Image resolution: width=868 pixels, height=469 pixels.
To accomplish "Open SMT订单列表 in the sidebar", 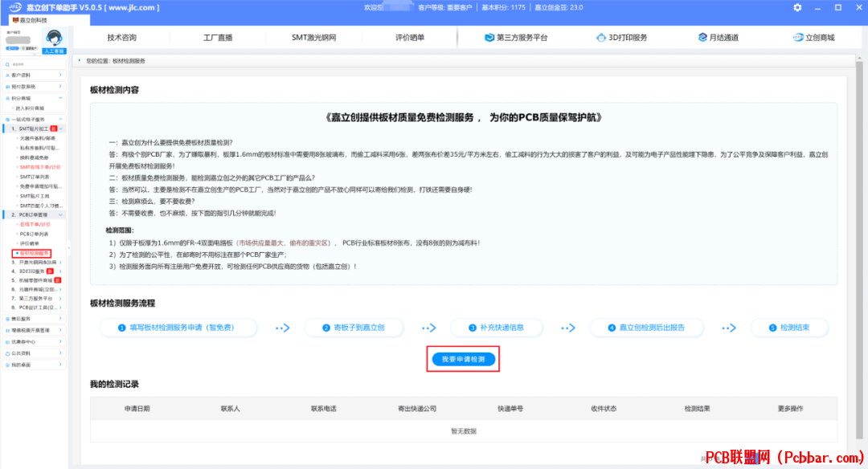I will pos(35,177).
